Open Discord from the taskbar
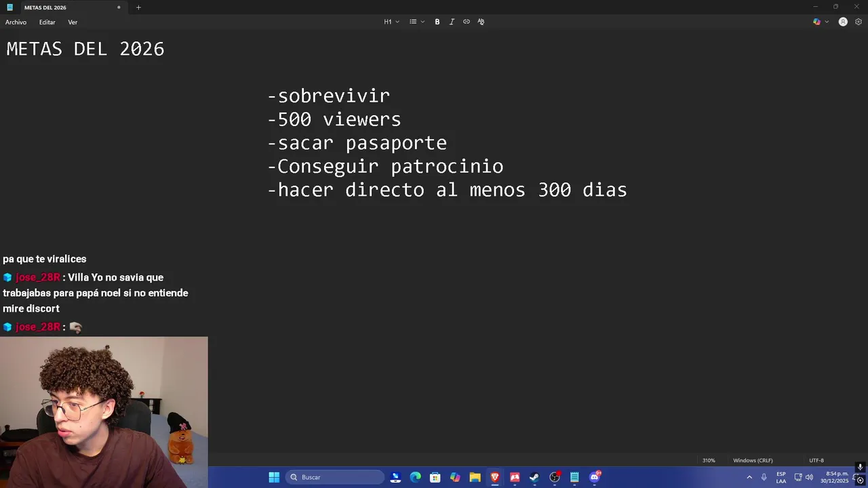This screenshot has height=488, width=868. (595, 477)
